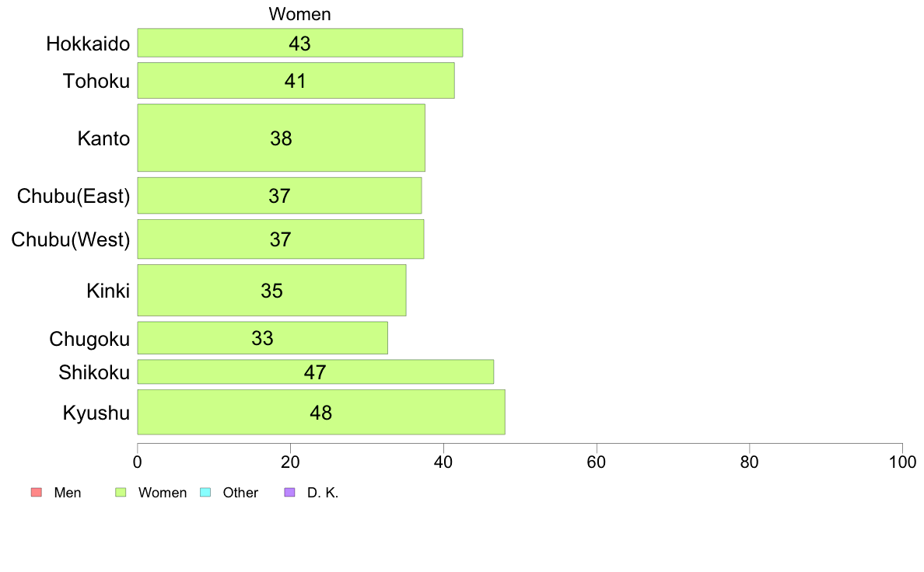The height and width of the screenshot is (572, 924).
Task: Click the cyan Other legend swatch
Action: tap(205, 493)
